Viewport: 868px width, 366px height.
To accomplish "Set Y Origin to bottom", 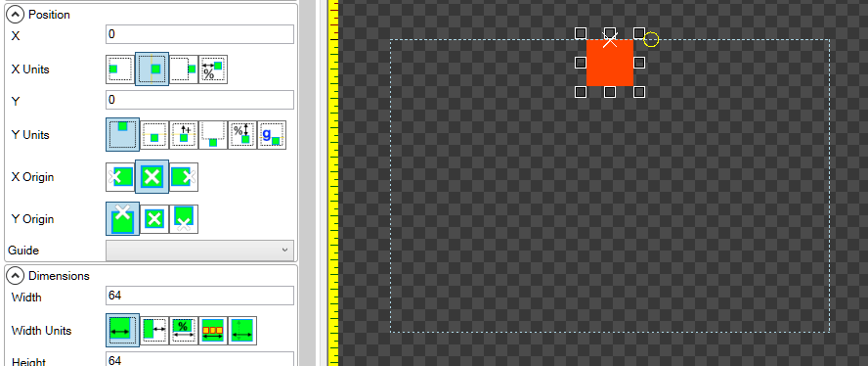I will coord(184,219).
